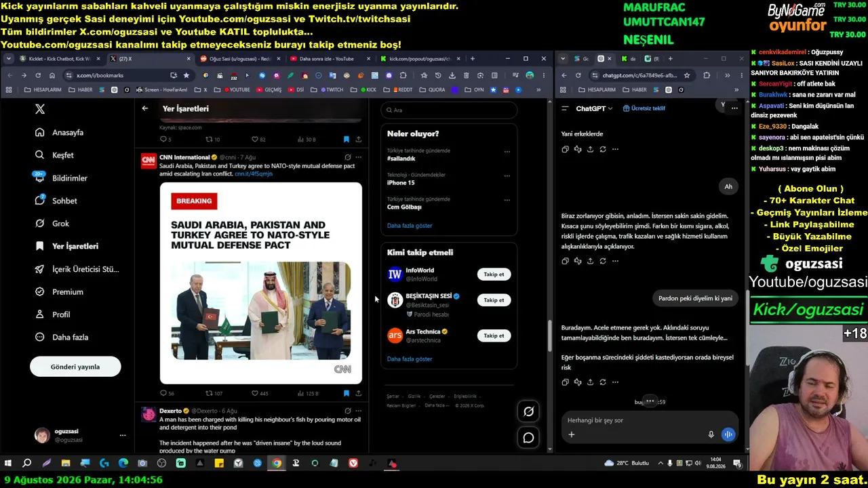Open Windows taskbar search

27,464
